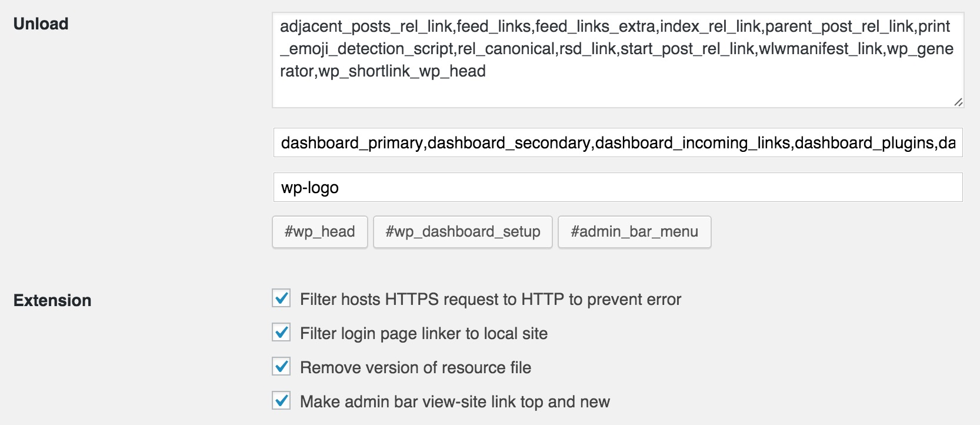980x425 pixels.
Task: Click the #admin_bar_menu button
Action: coord(634,232)
